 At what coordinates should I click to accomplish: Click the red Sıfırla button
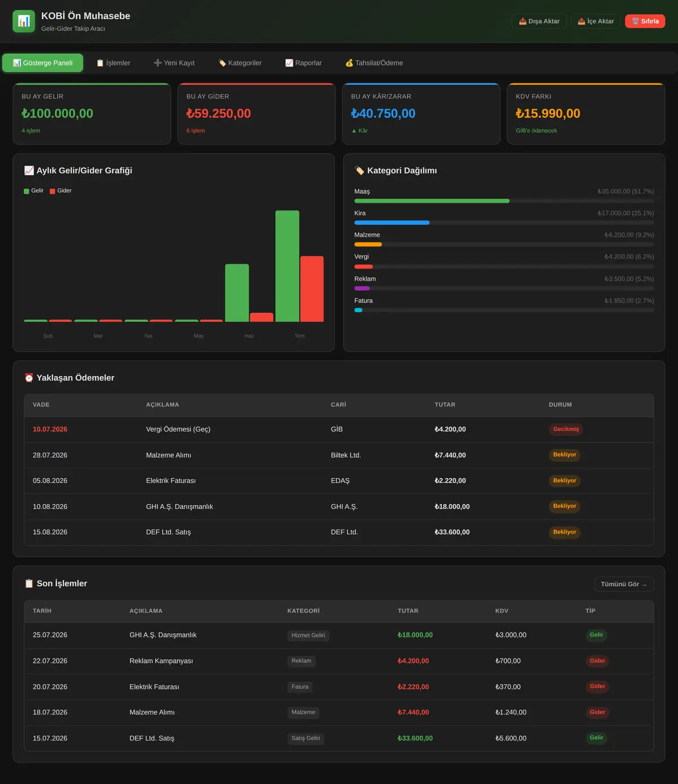[645, 21]
